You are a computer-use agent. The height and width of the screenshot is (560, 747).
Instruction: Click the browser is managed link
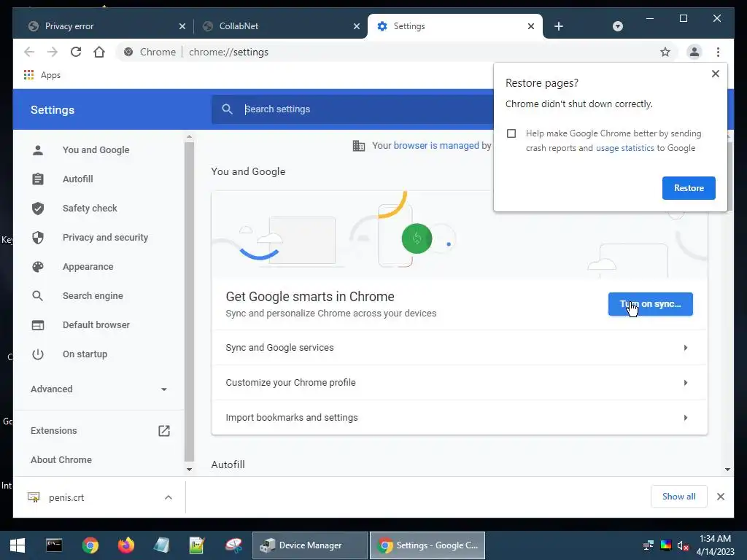coord(436,146)
